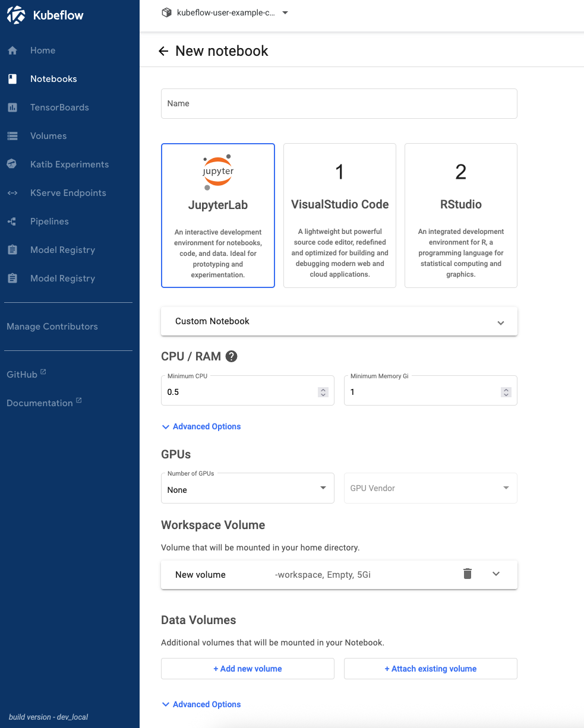This screenshot has height=728, width=584.
Task: Click the notebook Name input field
Action: tap(339, 104)
